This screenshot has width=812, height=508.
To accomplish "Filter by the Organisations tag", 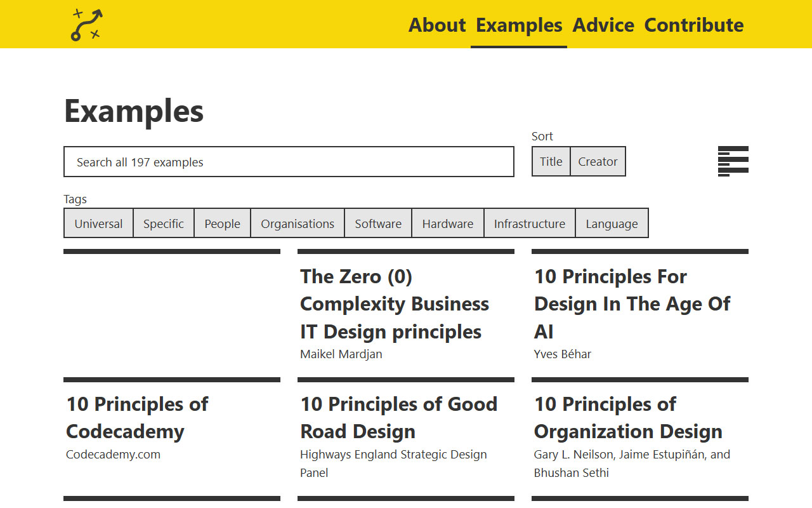I will click(298, 223).
